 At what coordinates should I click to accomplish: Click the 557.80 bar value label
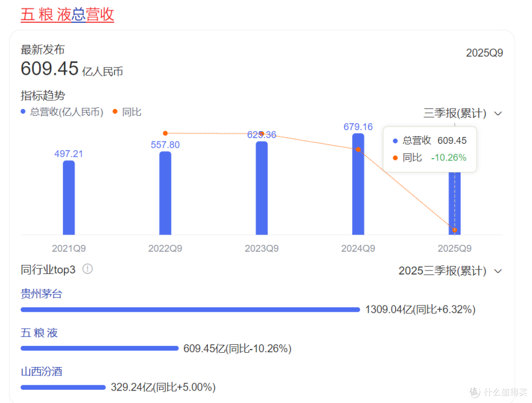165,145
